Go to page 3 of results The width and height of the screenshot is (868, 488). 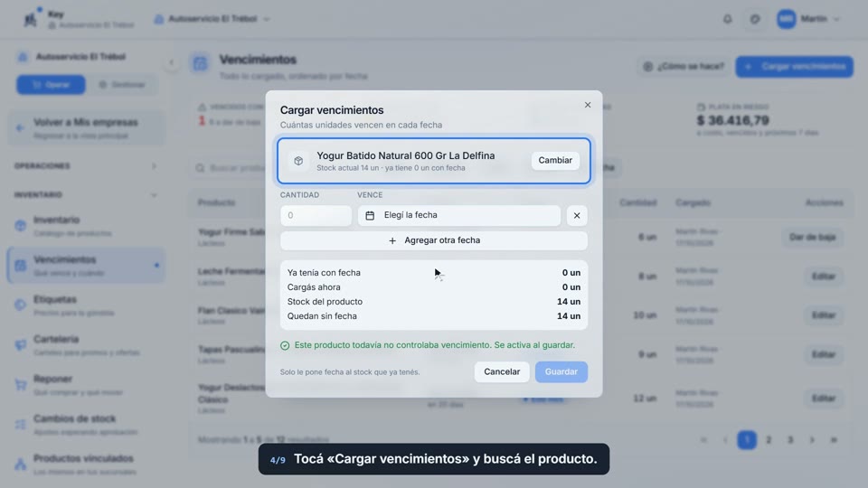click(x=790, y=440)
